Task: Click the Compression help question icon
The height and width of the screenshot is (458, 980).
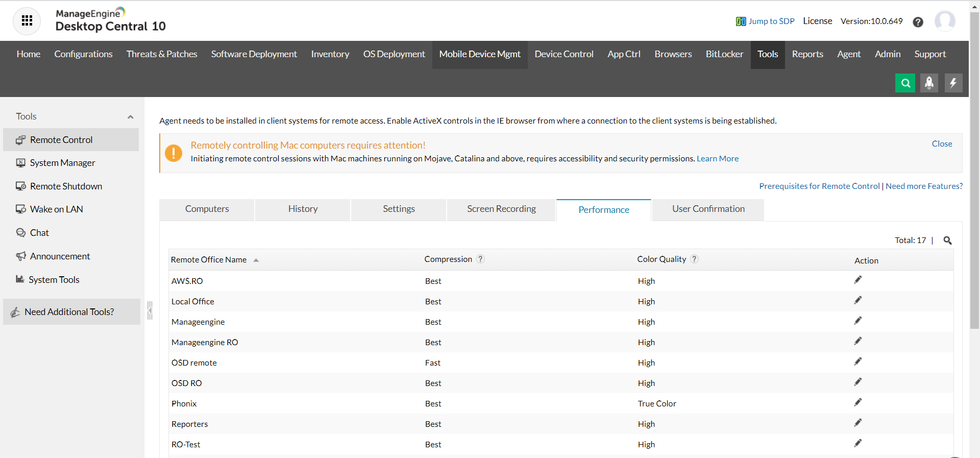Action: point(480,259)
